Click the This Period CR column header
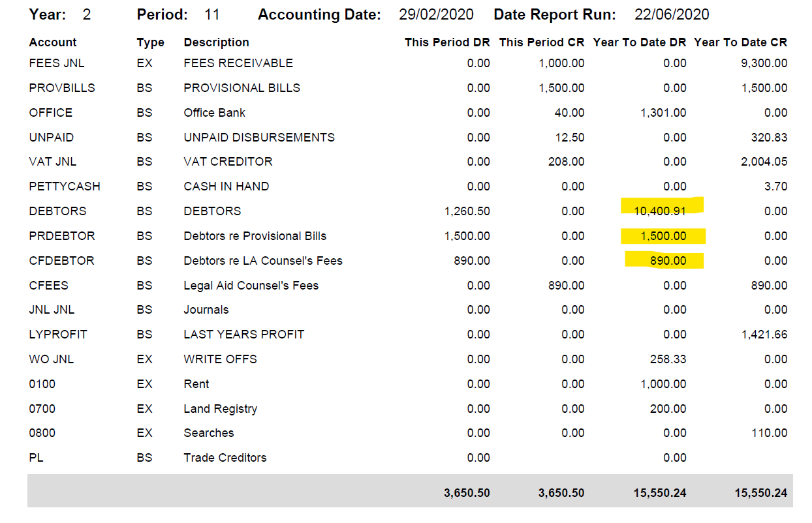Viewport: 812px width, 523px height. [x=540, y=42]
